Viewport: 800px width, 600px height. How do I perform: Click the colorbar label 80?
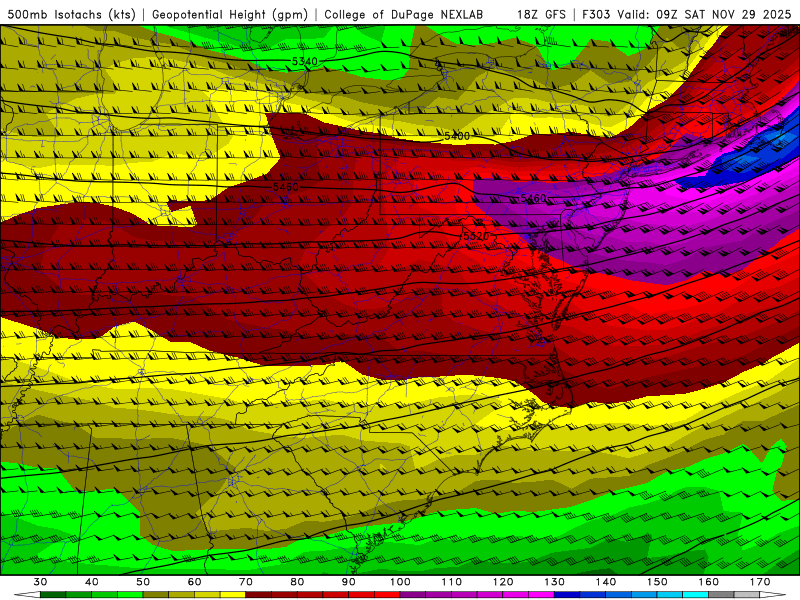297,582
